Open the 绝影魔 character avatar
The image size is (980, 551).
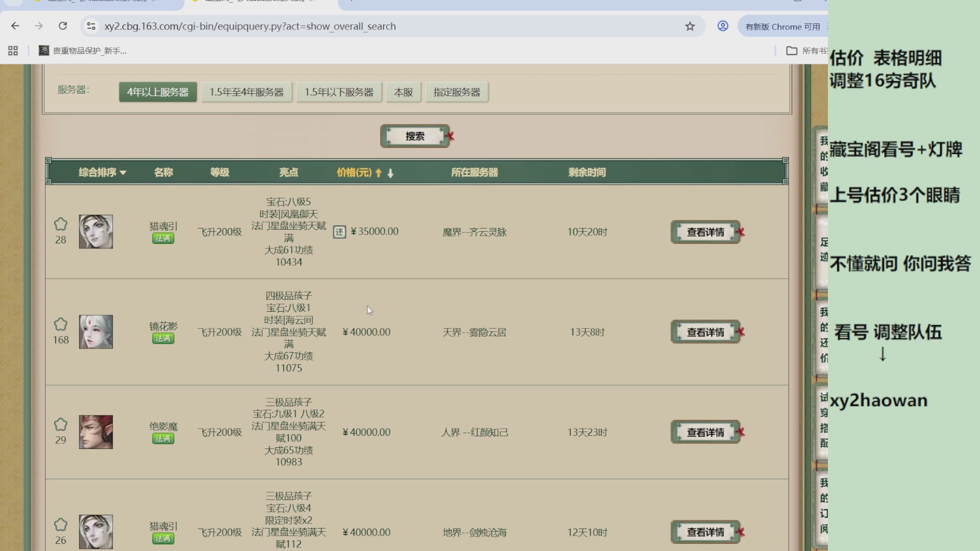[x=96, y=432]
